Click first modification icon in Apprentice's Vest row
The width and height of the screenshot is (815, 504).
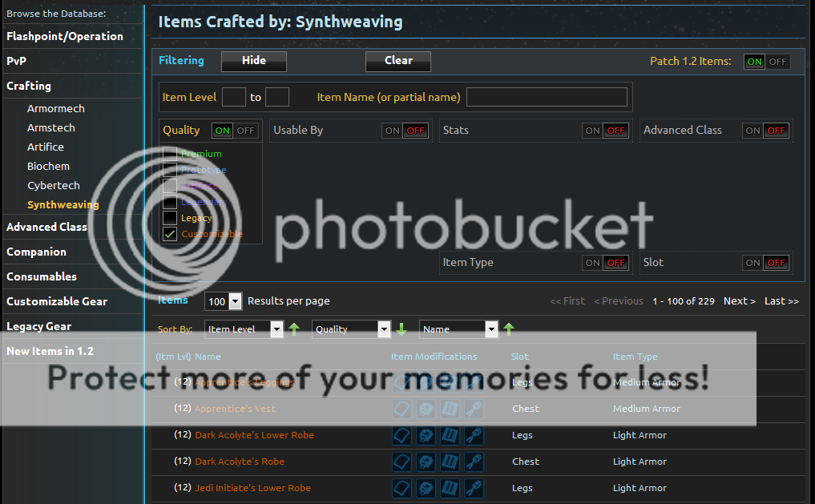coord(401,409)
